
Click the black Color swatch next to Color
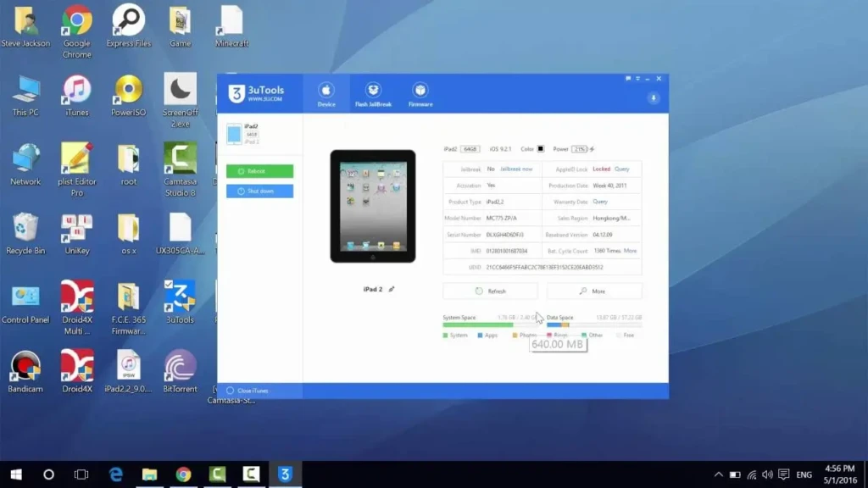tap(540, 149)
